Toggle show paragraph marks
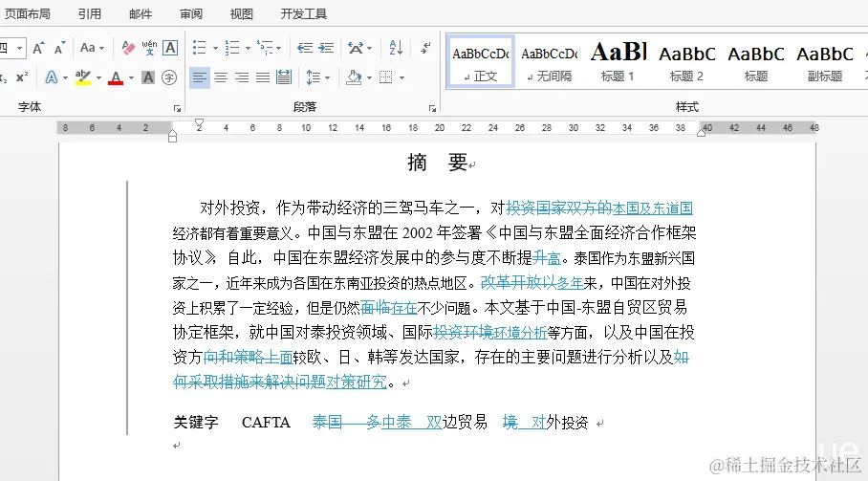 pyautogui.click(x=425, y=48)
